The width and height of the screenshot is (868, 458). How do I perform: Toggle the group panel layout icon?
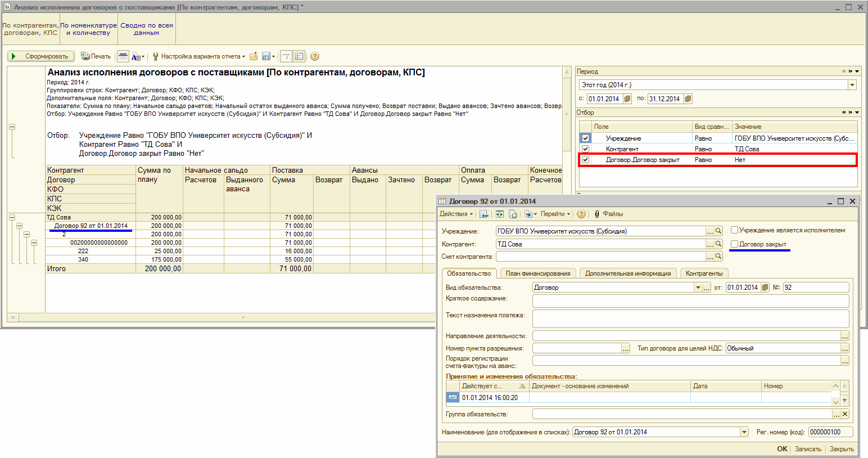point(286,56)
